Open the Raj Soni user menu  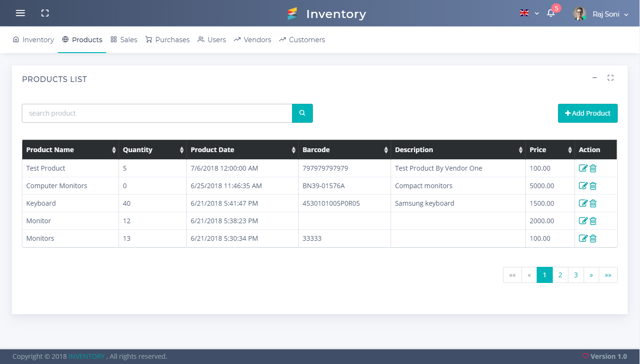(601, 14)
